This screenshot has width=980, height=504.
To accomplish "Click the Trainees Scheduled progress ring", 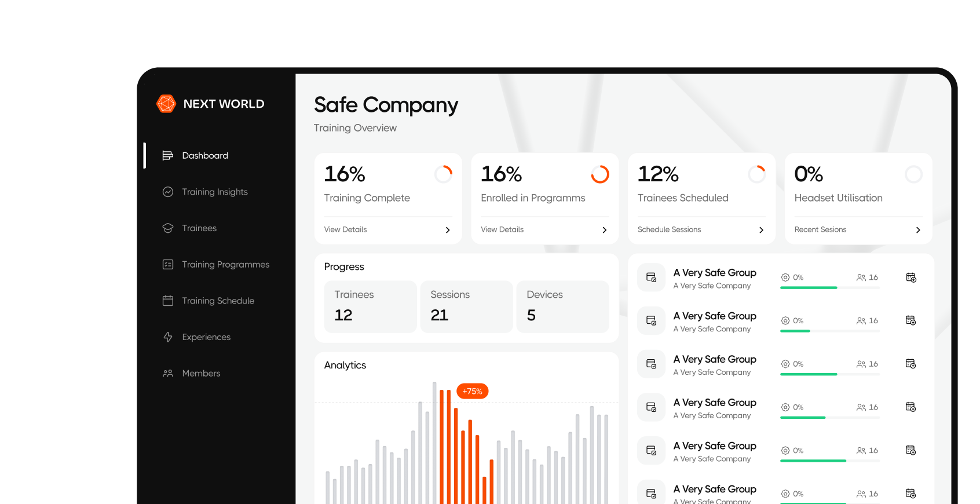I will point(757,174).
